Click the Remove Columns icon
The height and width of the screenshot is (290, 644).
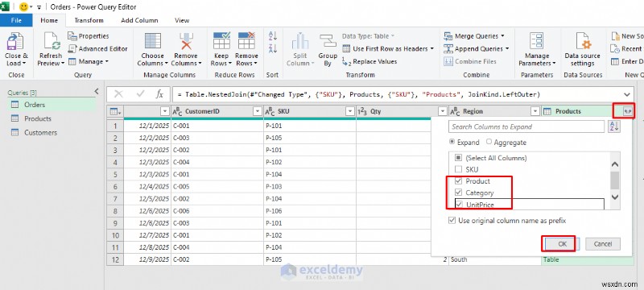pyautogui.click(x=186, y=42)
